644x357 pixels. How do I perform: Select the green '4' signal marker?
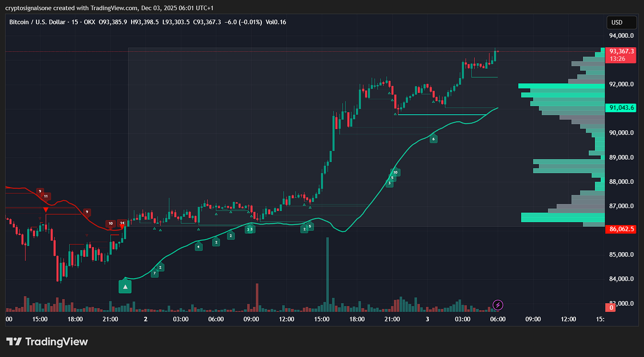(198, 247)
